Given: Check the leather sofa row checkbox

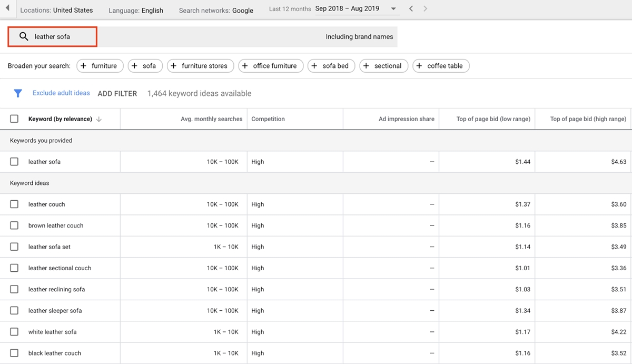Looking at the screenshot, I should point(14,162).
